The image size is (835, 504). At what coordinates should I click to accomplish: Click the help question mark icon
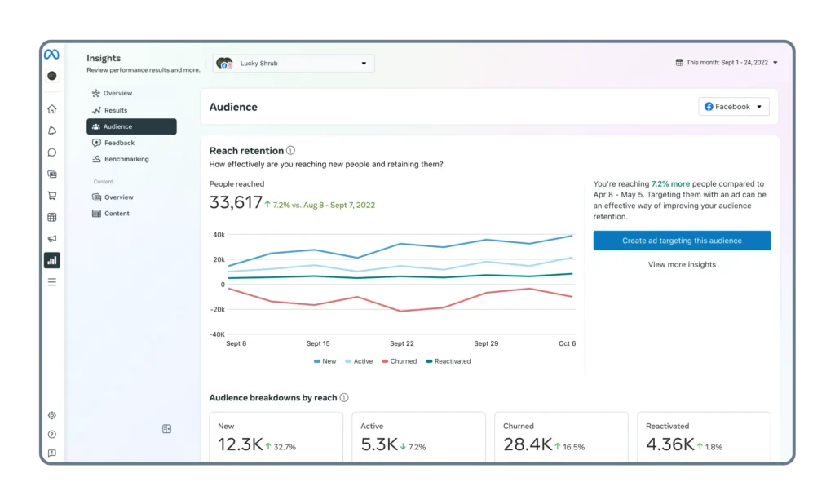(51, 434)
